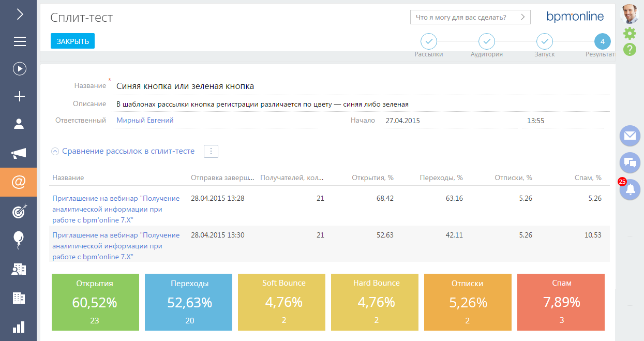Viewport: 644px width, 341px height.
Task: Click the Название field with split-test name
Action: (362, 86)
